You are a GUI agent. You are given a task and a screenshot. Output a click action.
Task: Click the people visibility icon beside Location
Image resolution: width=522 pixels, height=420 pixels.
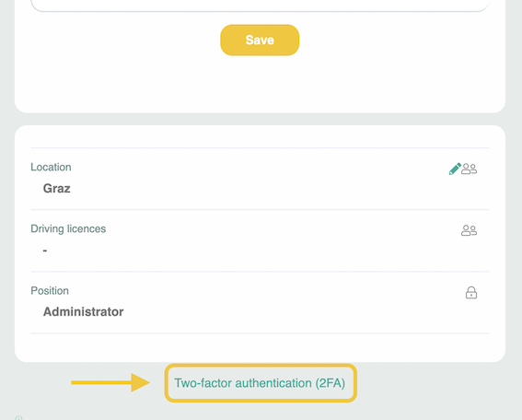click(x=470, y=169)
